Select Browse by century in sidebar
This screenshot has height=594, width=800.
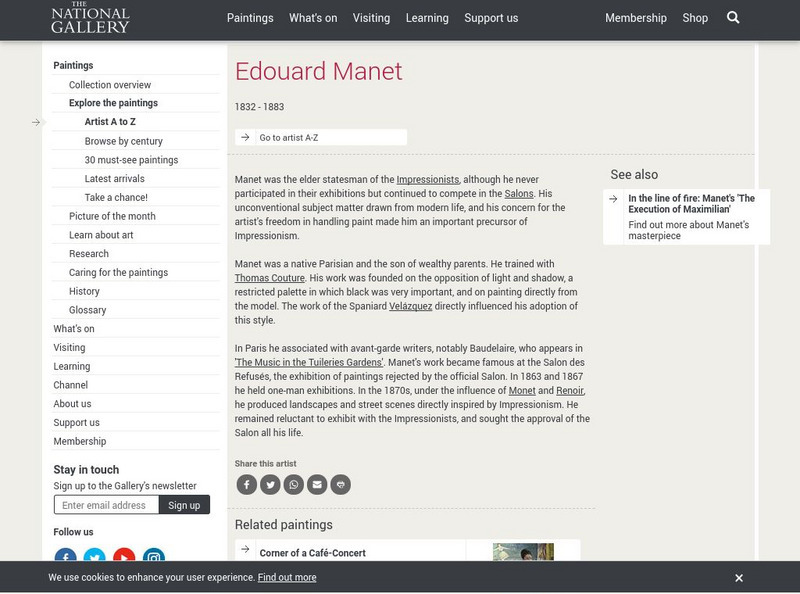[x=124, y=141]
